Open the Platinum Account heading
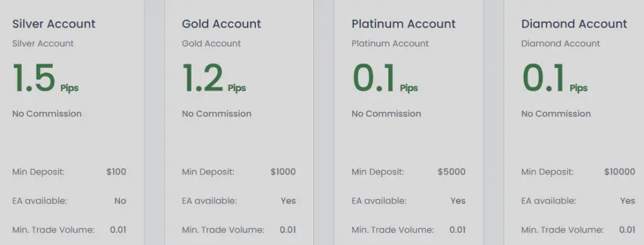 coord(404,24)
